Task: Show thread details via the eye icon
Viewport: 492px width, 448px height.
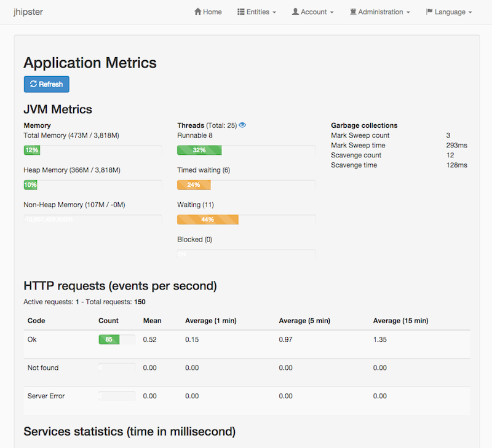Action: click(x=242, y=125)
